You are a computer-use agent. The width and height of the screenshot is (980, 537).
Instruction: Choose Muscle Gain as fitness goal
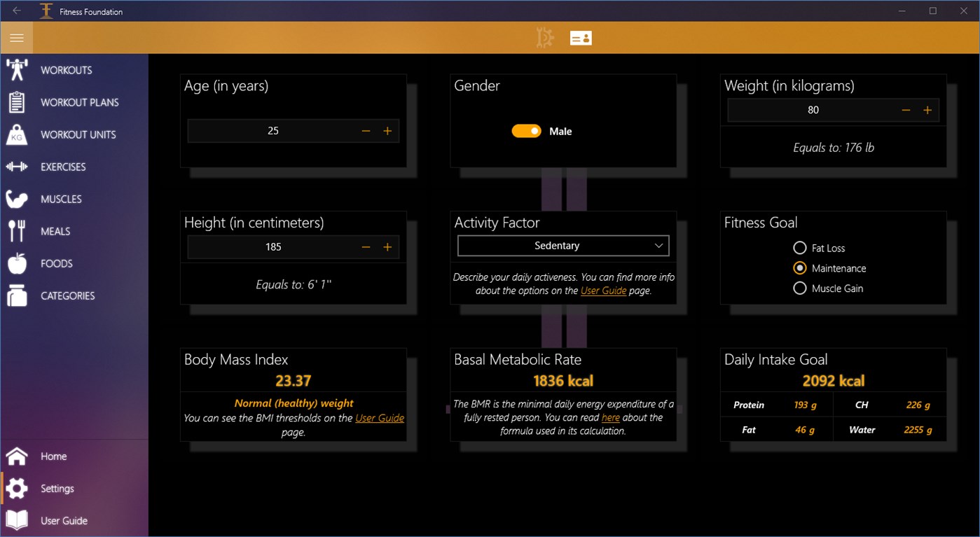[800, 288]
